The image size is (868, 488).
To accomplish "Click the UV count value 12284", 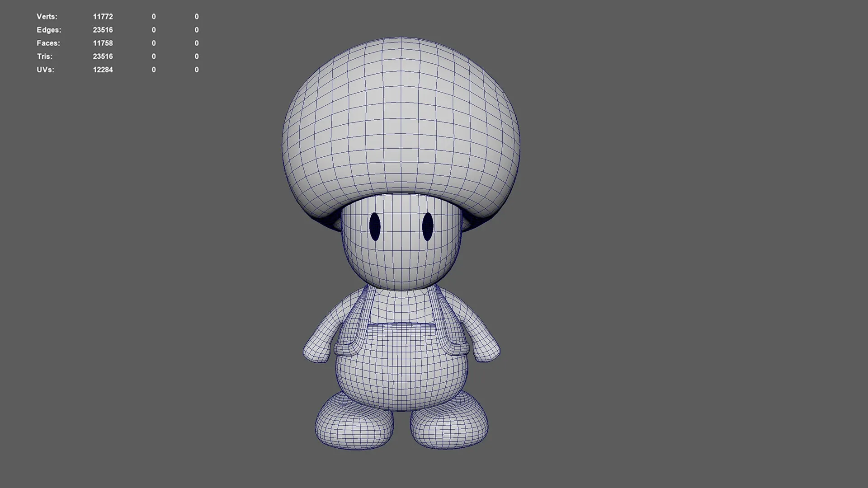I will click(x=103, y=70).
